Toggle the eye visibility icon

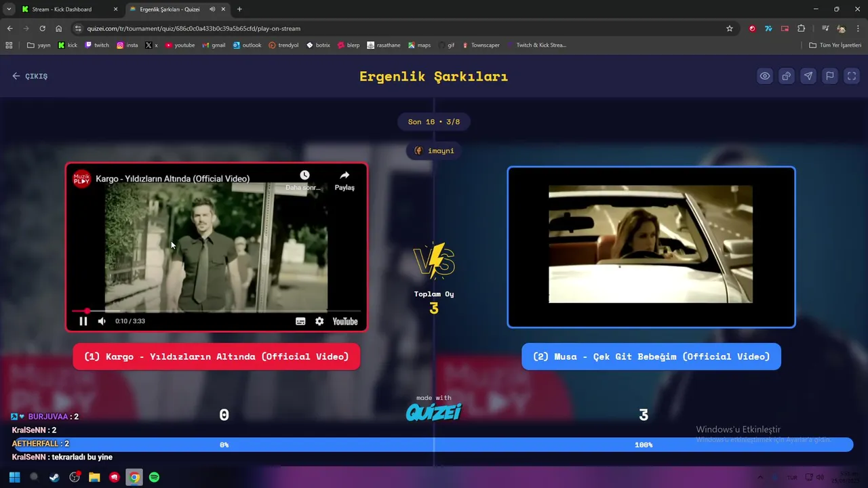click(765, 76)
